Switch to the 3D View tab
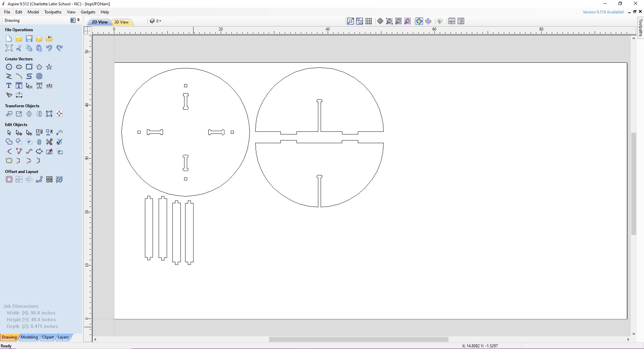This screenshot has width=644, height=349. click(x=121, y=22)
